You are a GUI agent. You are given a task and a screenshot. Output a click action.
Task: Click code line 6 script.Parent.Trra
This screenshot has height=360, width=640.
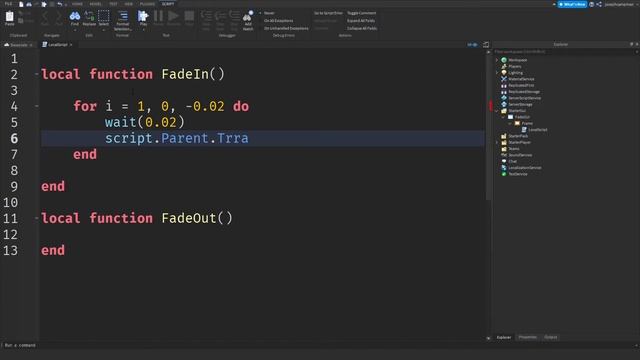tap(177, 138)
